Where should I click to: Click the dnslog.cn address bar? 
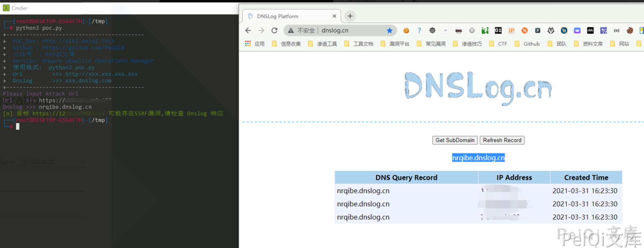click(x=351, y=30)
